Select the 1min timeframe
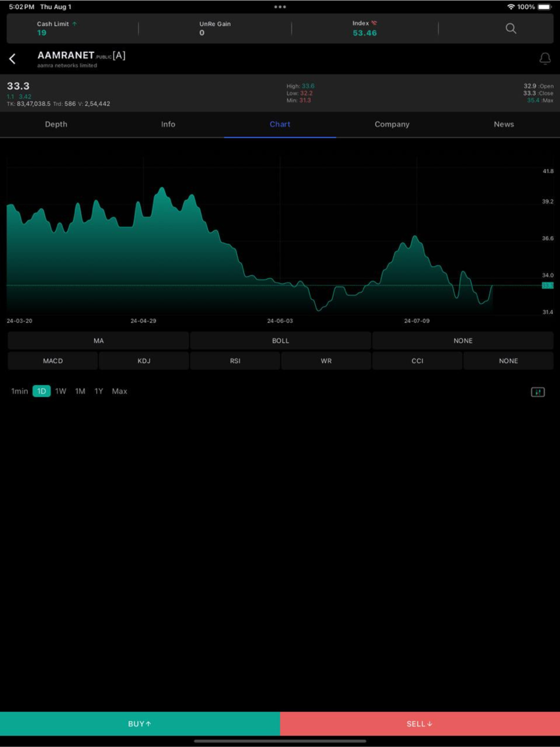The height and width of the screenshot is (747, 560). [x=20, y=391]
